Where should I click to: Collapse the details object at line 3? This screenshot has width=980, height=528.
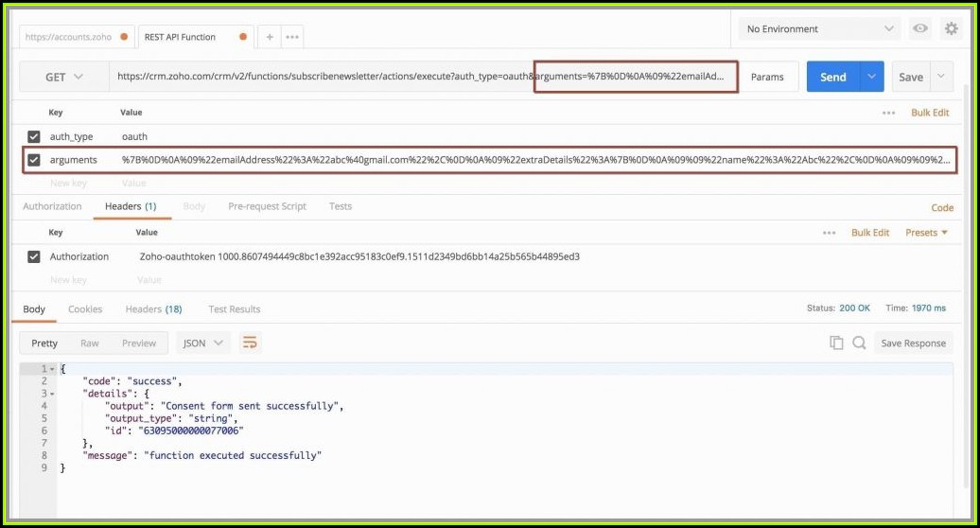tap(51, 393)
